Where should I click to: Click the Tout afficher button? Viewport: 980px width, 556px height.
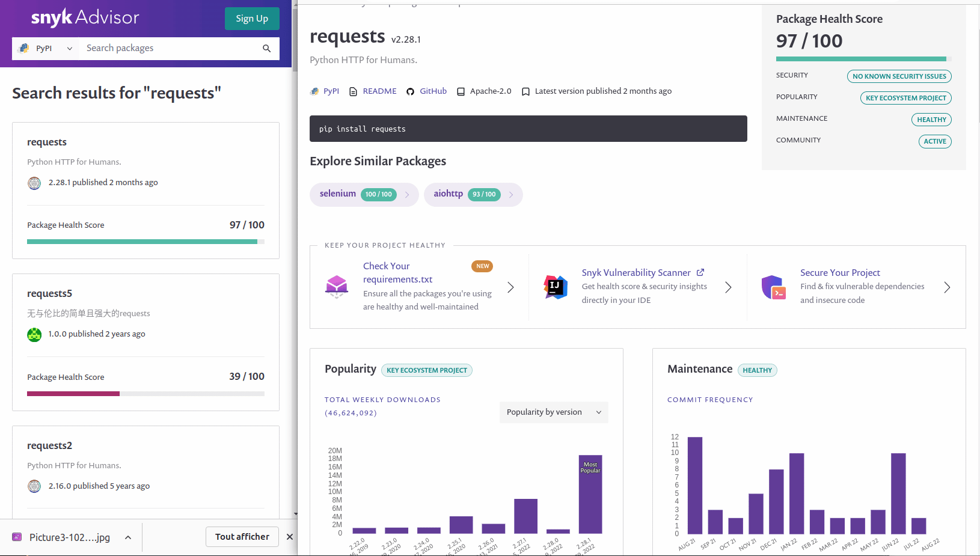pyautogui.click(x=242, y=537)
